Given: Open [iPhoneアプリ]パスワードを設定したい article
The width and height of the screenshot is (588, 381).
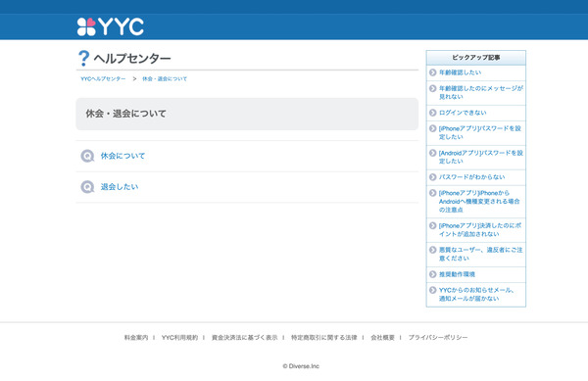Looking at the screenshot, I should [480, 132].
